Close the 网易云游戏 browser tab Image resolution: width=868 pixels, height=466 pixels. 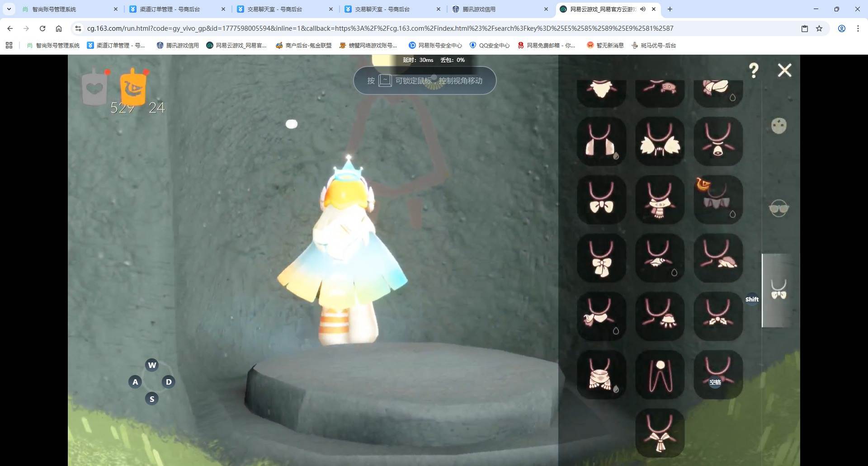(654, 9)
